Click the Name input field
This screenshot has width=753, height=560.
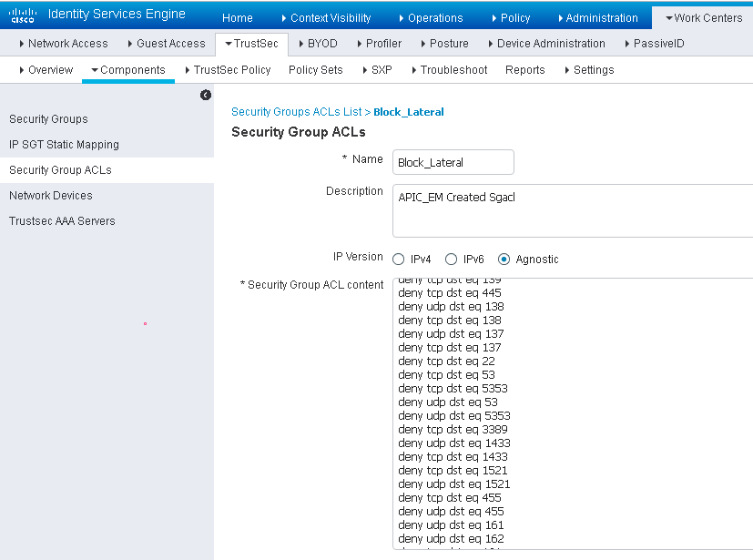[453, 161]
